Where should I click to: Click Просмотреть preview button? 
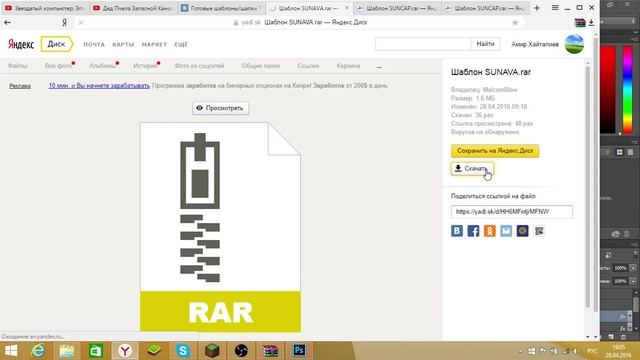coord(220,108)
